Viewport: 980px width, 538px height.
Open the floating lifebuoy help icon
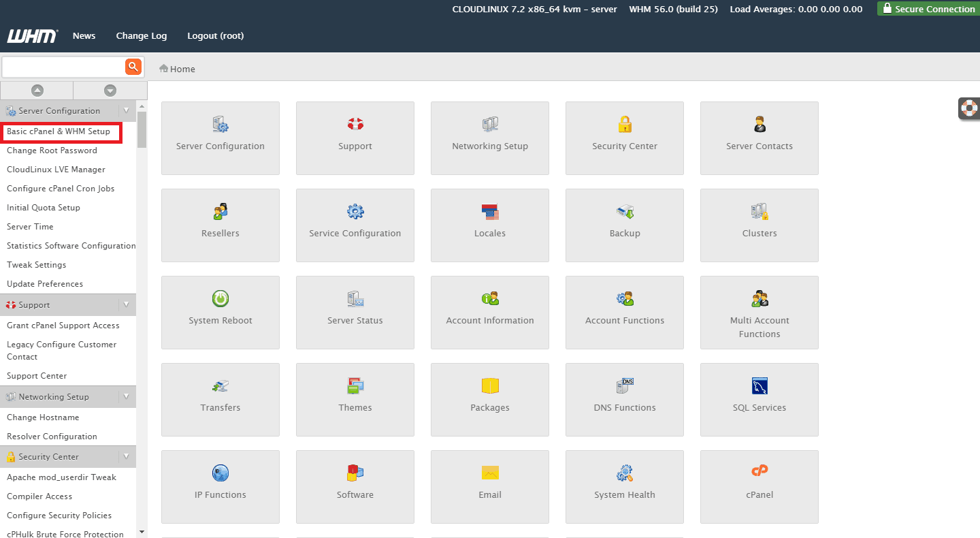coord(969,108)
